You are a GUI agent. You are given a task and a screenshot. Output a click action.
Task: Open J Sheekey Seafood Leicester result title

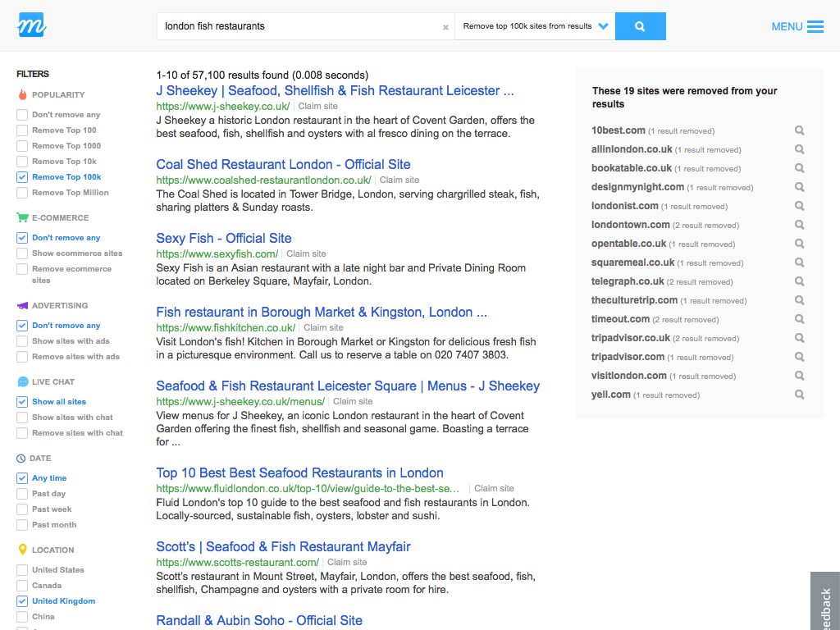click(335, 90)
